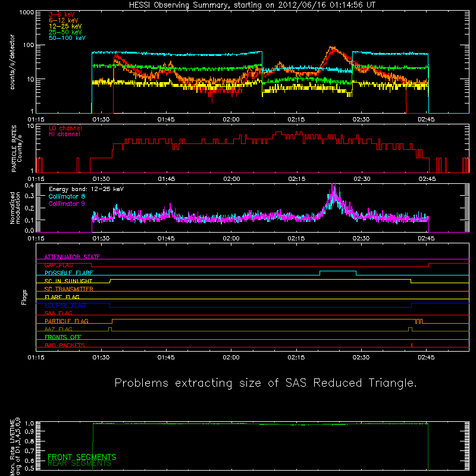The width and height of the screenshot is (476, 476).
Task: Click the '1000' y-axis value on top plot
Action: tap(27, 12)
